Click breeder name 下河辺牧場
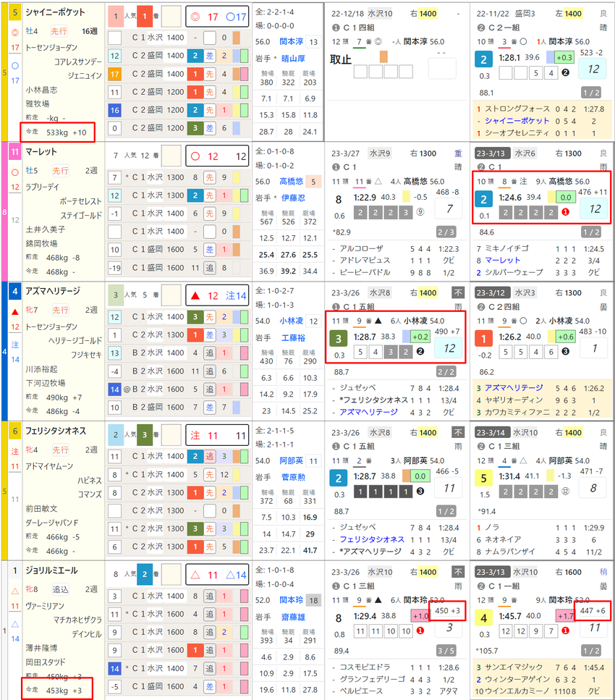This screenshot has width=615, height=700. (x=46, y=383)
